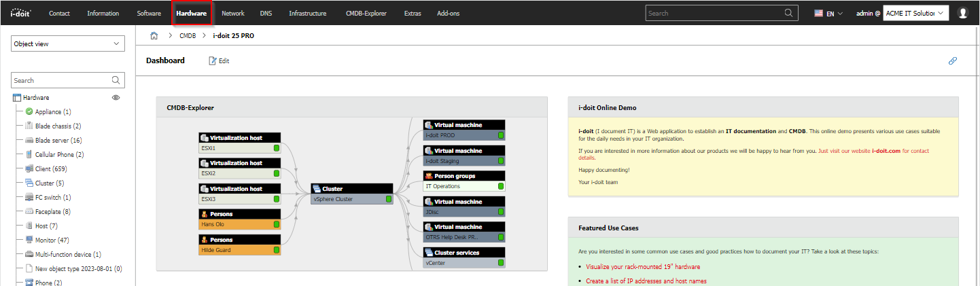Open the user profile avatar icon
Viewport: 980px width, 286px height.
(962, 13)
